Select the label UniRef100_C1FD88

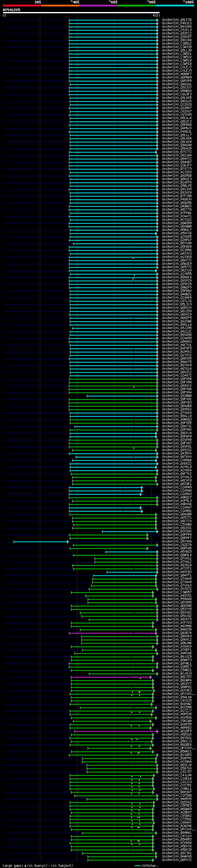pos(177,796)
